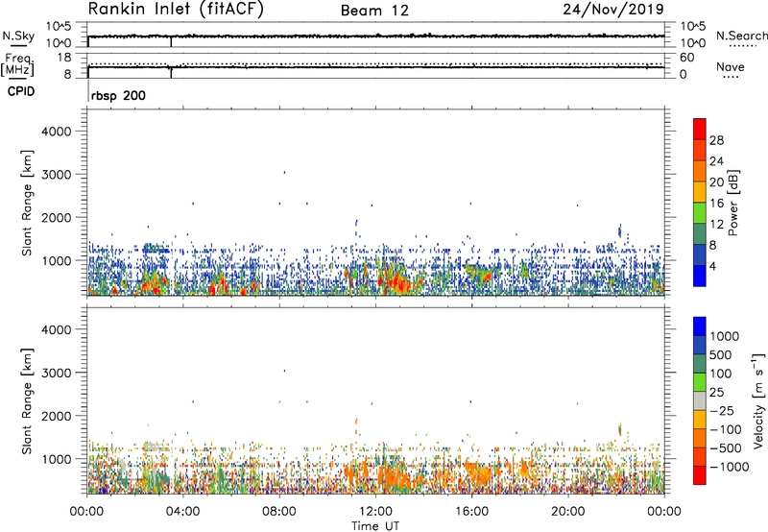The image size is (768, 532).
Task: Click the 'N.Sky' legend label
Action: click(18, 36)
